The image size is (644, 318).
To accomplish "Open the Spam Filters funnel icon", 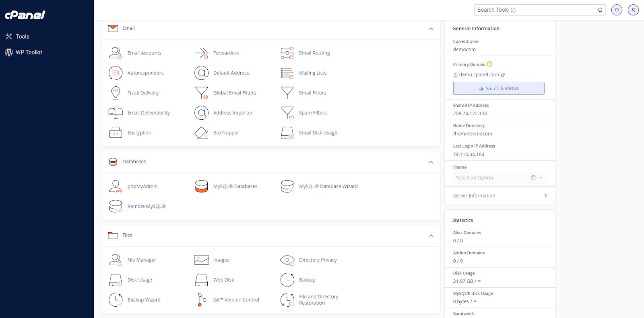I will point(287,113).
